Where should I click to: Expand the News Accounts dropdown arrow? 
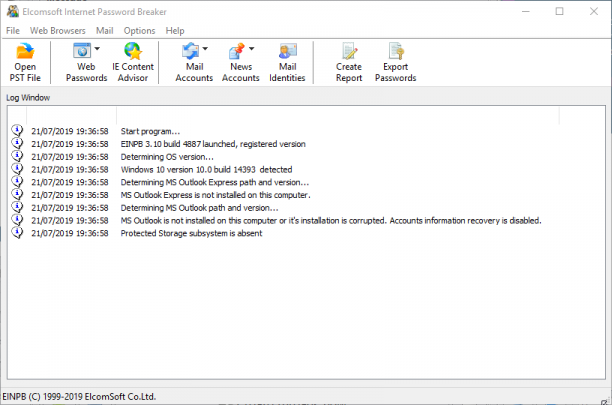click(252, 48)
